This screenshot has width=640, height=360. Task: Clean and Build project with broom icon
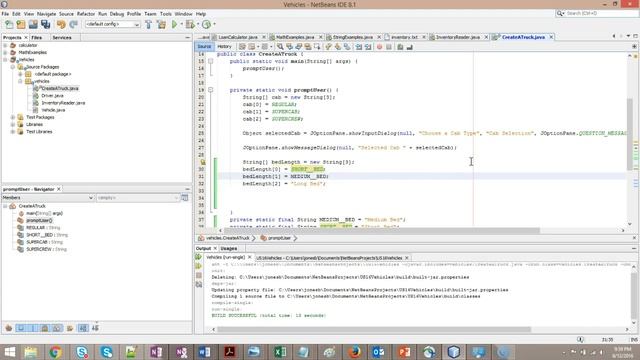pos(161,24)
